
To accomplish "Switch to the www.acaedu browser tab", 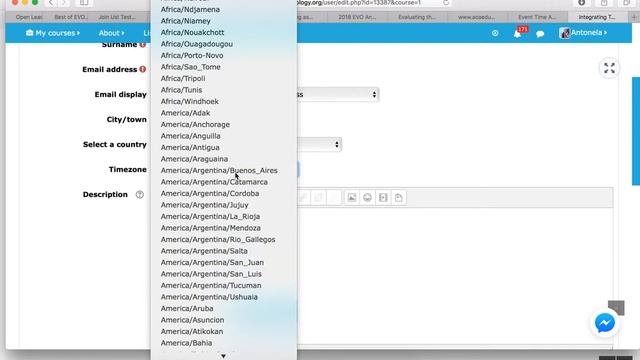I will [x=476, y=17].
